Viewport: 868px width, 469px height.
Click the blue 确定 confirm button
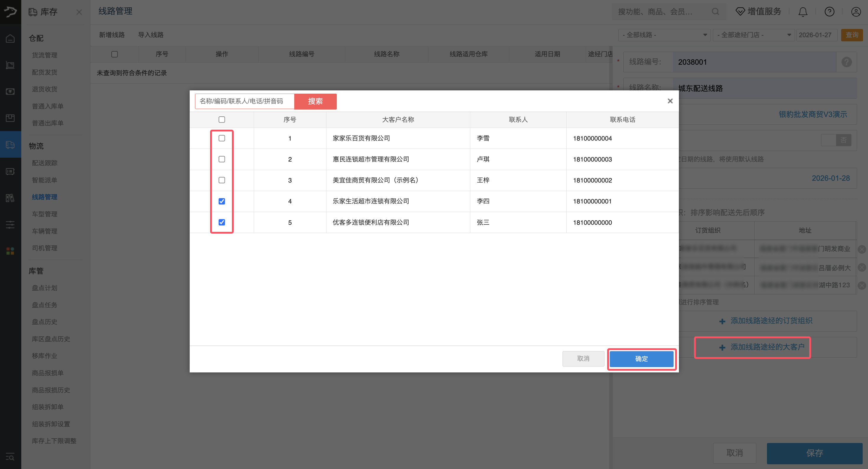[641, 359]
